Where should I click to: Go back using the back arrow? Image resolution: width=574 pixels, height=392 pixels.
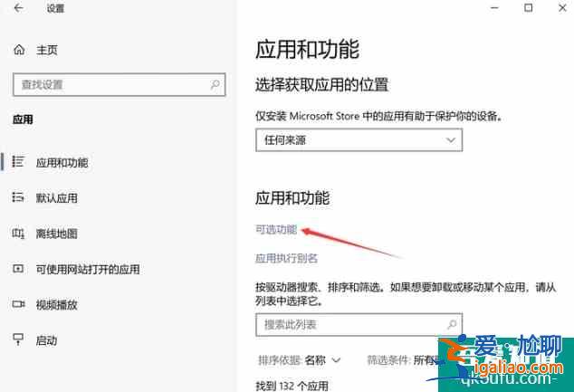click(x=18, y=8)
